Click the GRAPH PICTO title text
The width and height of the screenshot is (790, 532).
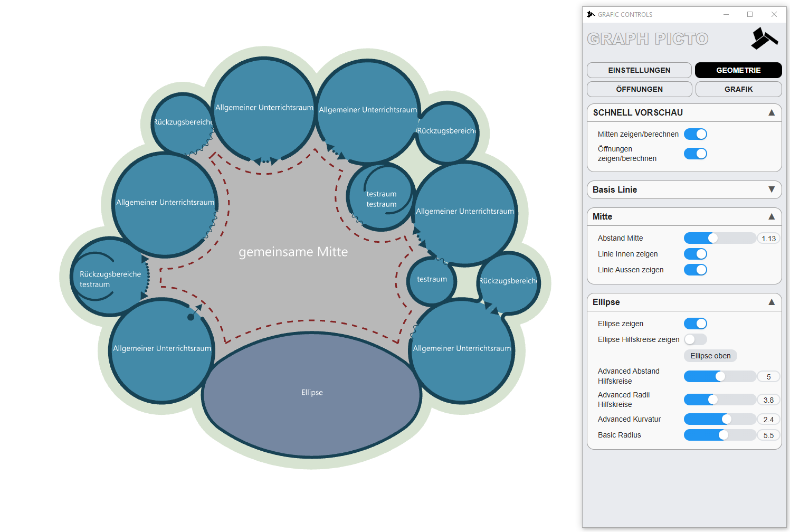(x=648, y=39)
